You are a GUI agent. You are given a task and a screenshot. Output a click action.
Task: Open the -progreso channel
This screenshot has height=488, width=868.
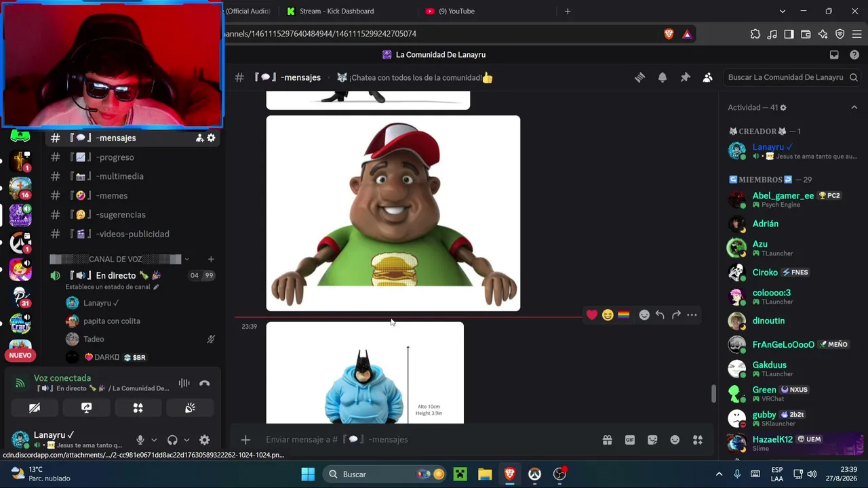[x=133, y=157]
